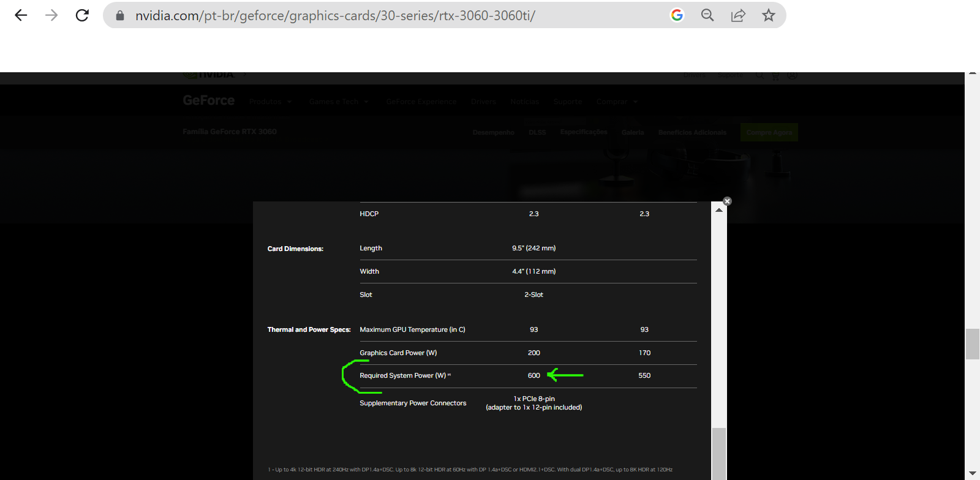Click the page scrollbar down arrow
The height and width of the screenshot is (480, 980).
[973, 473]
